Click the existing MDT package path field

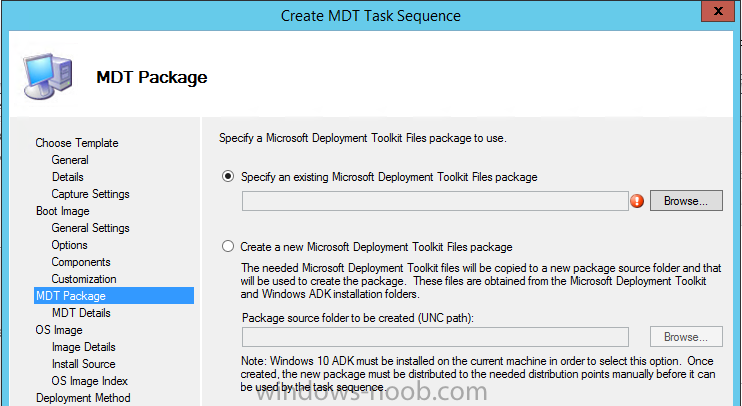(435, 201)
